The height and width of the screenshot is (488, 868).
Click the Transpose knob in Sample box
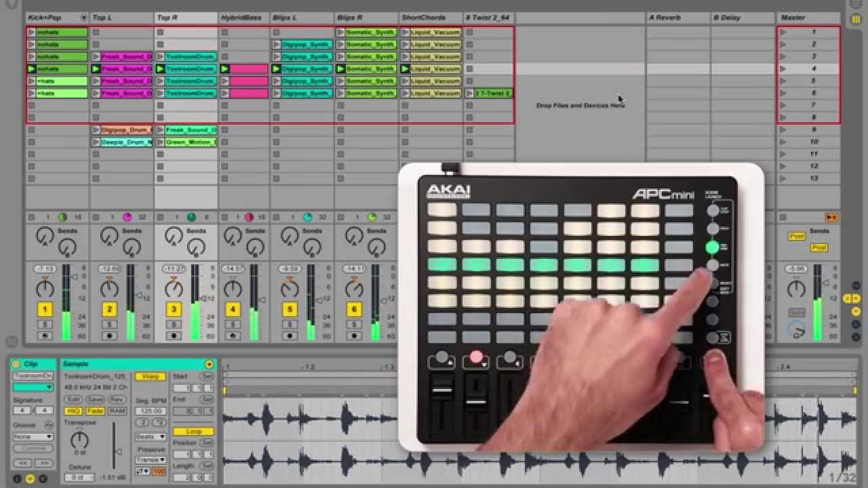(79, 440)
